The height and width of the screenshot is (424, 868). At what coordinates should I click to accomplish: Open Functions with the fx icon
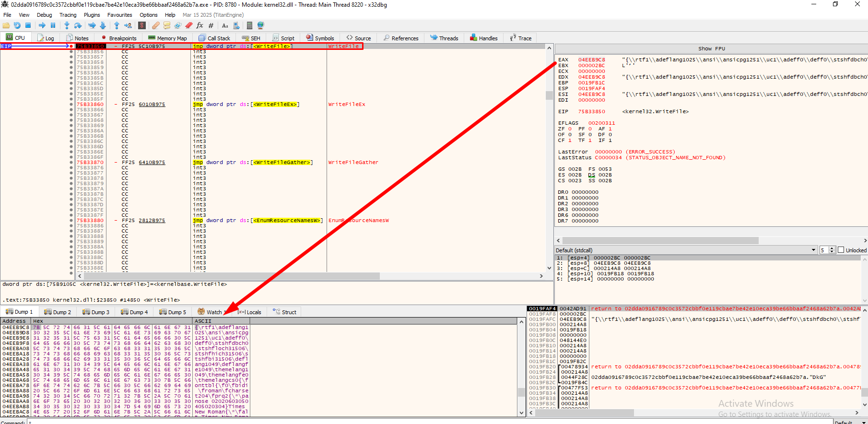click(x=200, y=25)
